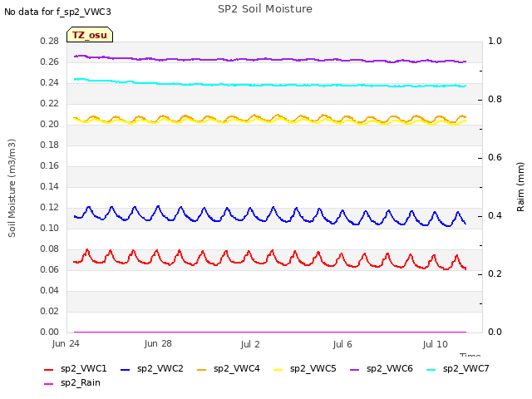
Task: Toggle sp2_Rain legend entry
Action: [72, 382]
